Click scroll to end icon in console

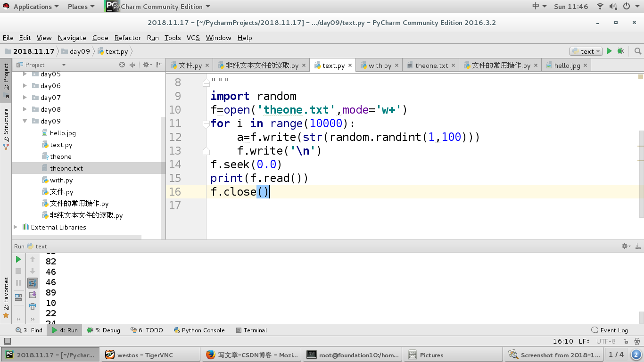33,295
